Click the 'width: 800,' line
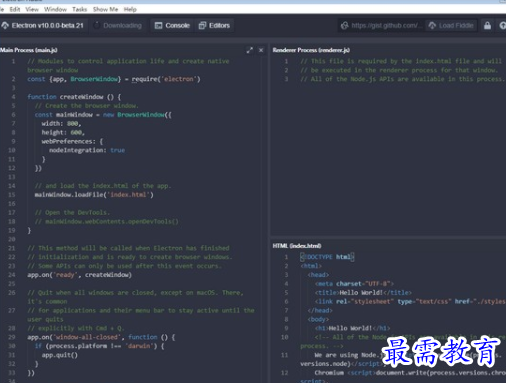Screen dimensions: 506x383 click(61, 124)
